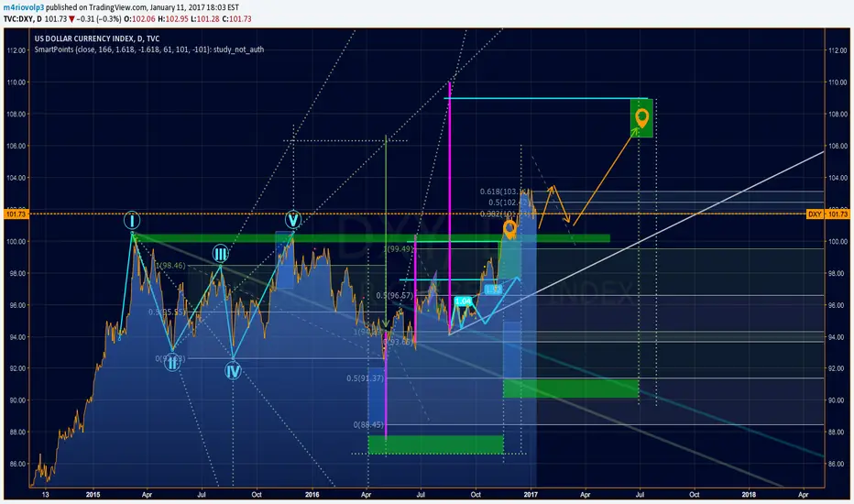Click 90.00 on the right price axis
854x504 pixels.
(838, 400)
